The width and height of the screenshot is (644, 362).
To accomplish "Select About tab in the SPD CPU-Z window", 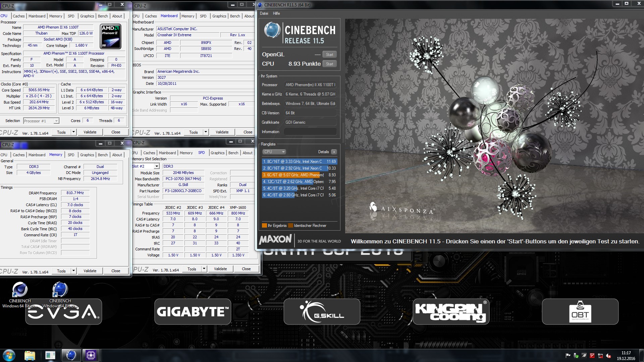I will coord(248,153).
